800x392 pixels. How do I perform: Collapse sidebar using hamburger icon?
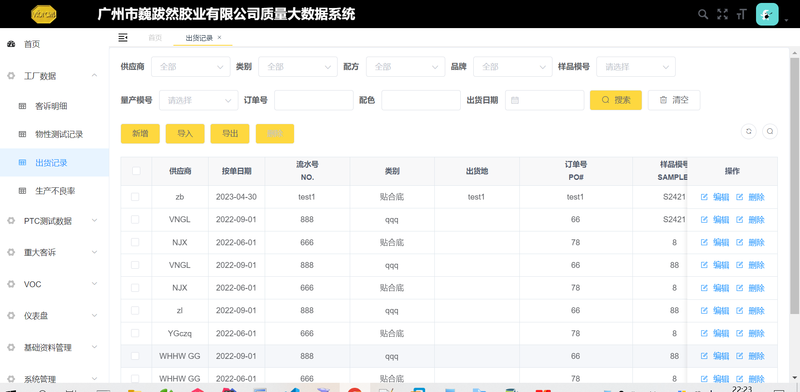[x=122, y=37]
